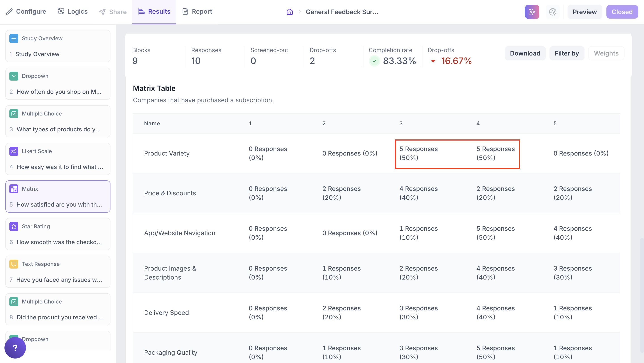The height and width of the screenshot is (363, 644).
Task: Click the Product Variety row label
Action: click(x=167, y=153)
